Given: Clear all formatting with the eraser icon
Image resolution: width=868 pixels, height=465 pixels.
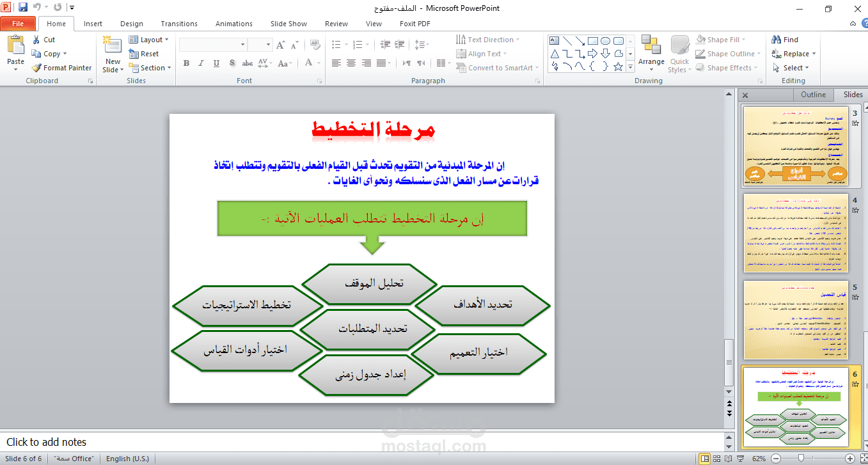Looking at the screenshot, I should [314, 45].
